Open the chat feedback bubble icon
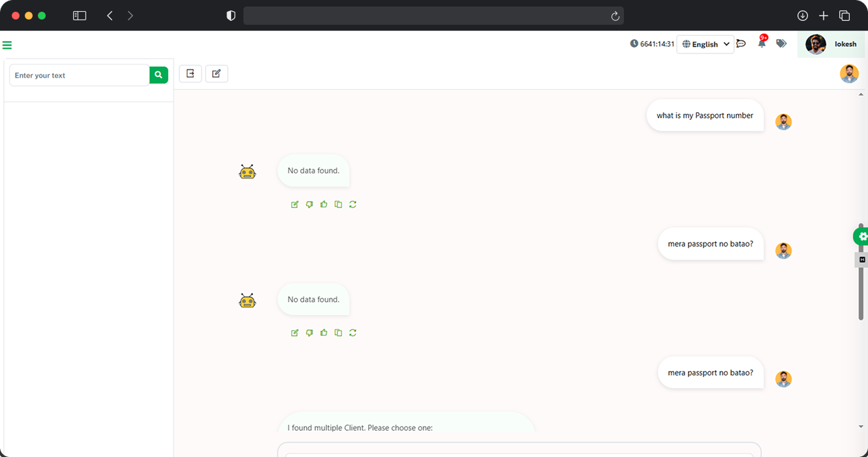 click(x=741, y=43)
